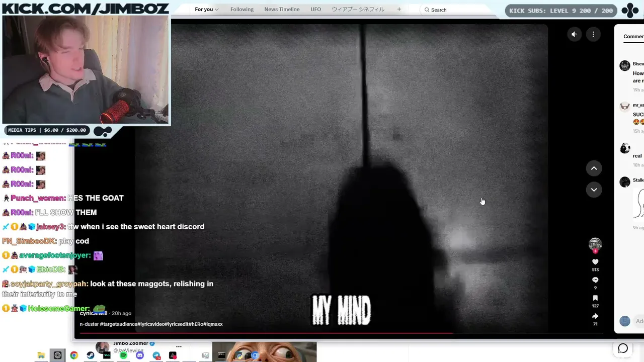
Task: Open the Jimbo Zoomer profile name
Action: [131, 343]
